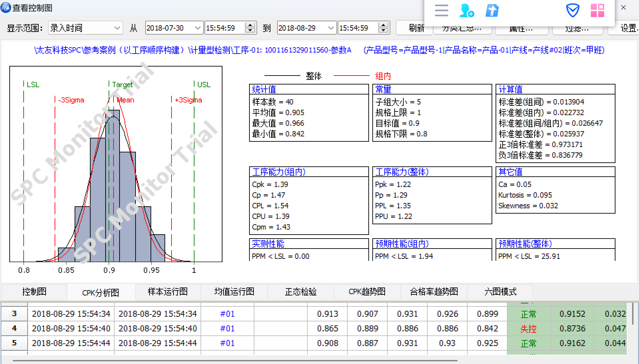Switch to the 控制图 tab
The height and width of the screenshot is (364, 639).
click(34, 291)
